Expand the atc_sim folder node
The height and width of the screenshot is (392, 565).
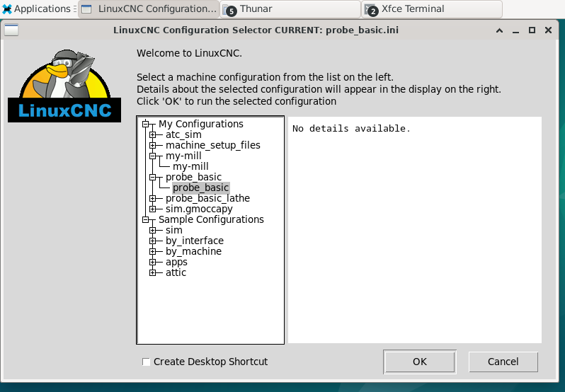152,134
